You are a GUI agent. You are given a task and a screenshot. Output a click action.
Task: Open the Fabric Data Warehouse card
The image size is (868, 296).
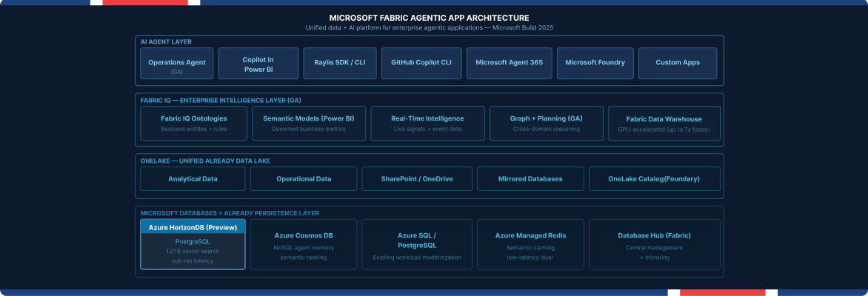(x=664, y=124)
